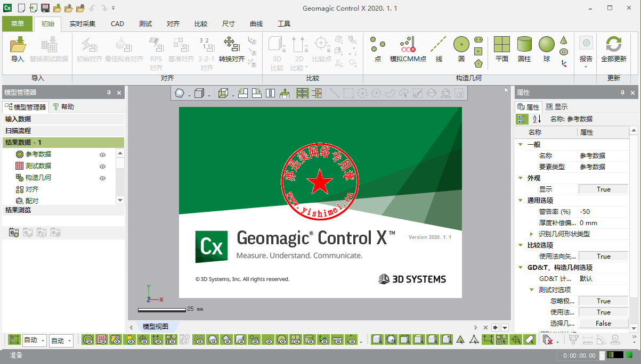
Task: Open the 测试 ribbon tab
Action: pyautogui.click(x=145, y=24)
